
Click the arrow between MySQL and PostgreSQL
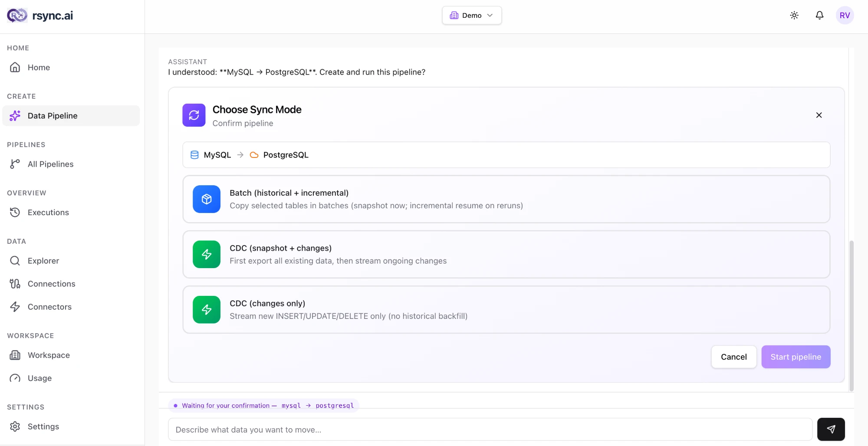(240, 155)
